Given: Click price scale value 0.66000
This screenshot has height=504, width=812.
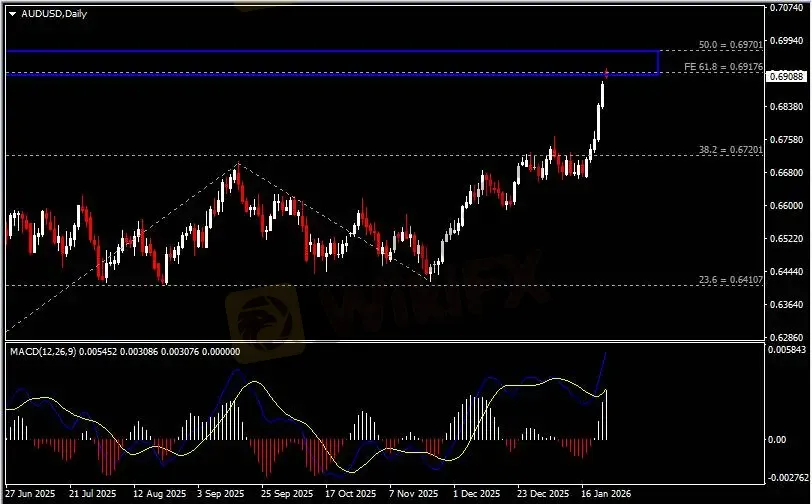Looking at the screenshot, I should click(787, 206).
